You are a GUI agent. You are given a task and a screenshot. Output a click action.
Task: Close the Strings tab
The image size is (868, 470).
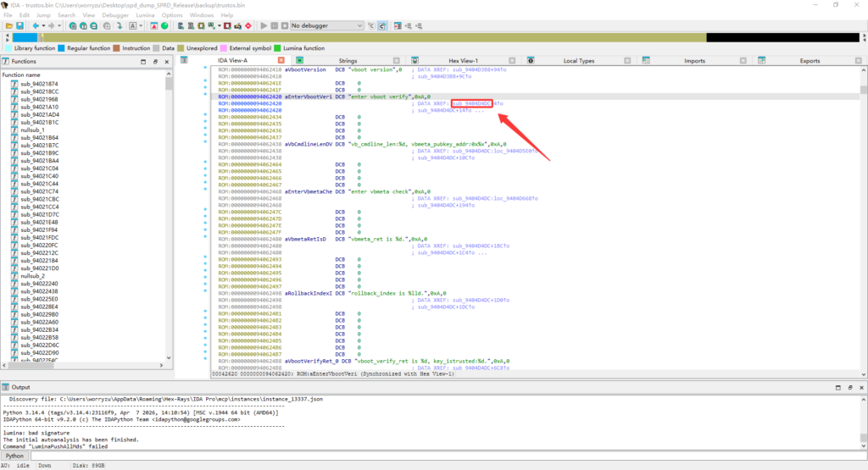(397, 61)
